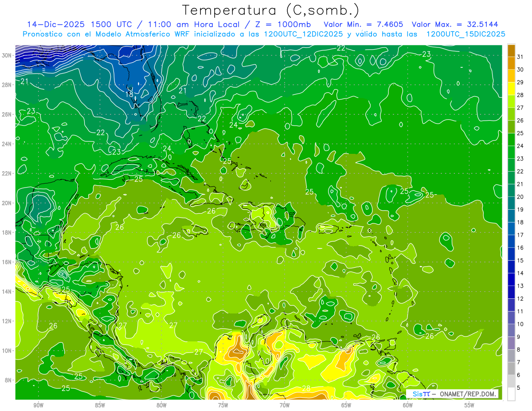
Task: Click the '10' value on the color scale
Action: pos(520,324)
